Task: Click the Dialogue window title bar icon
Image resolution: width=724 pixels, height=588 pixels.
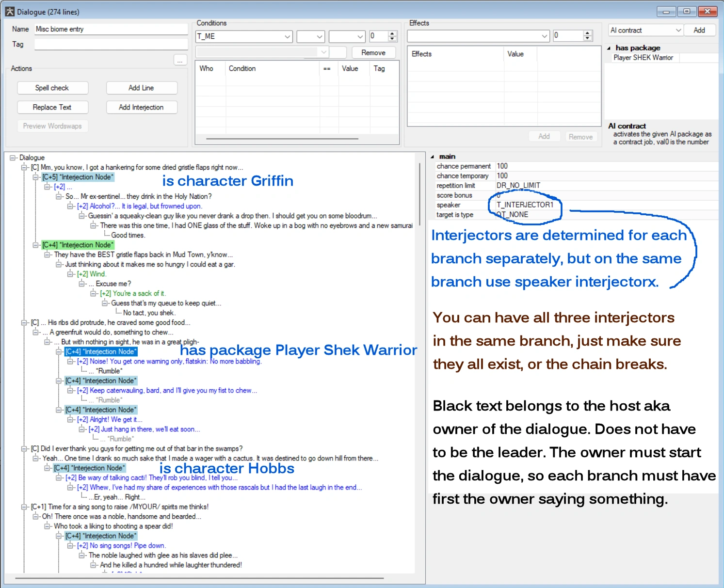Action: pos(10,12)
